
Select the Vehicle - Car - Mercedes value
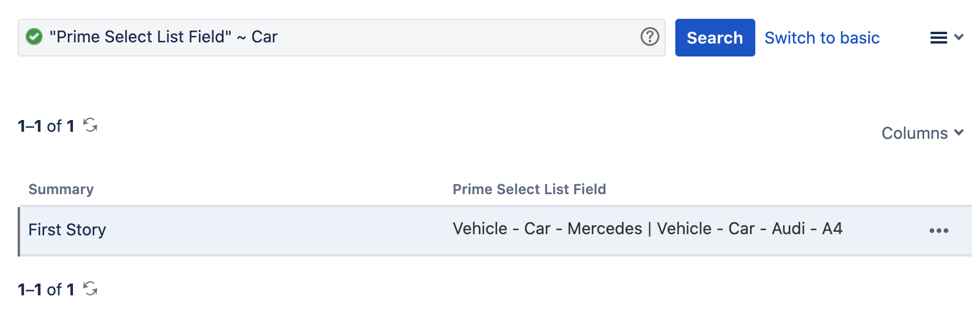[547, 229]
